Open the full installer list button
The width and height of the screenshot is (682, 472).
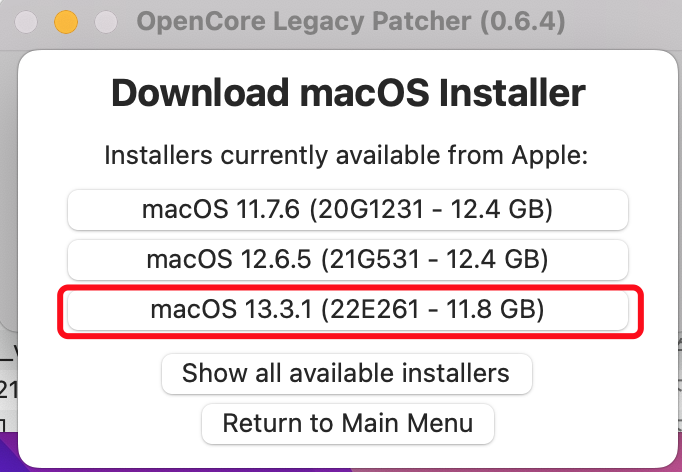click(x=346, y=374)
